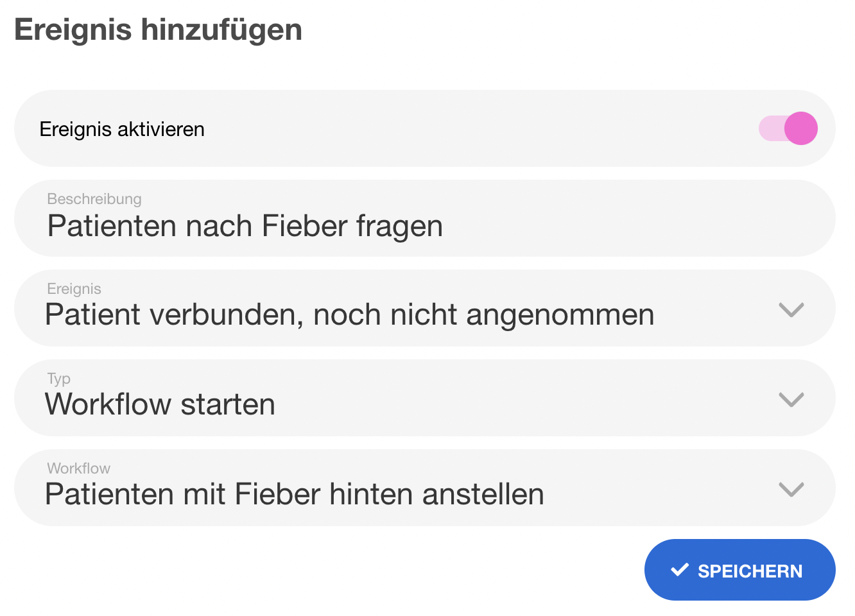Image resolution: width=855 pixels, height=616 pixels.
Task: Click the small Beschreibung field label
Action: 94,199
